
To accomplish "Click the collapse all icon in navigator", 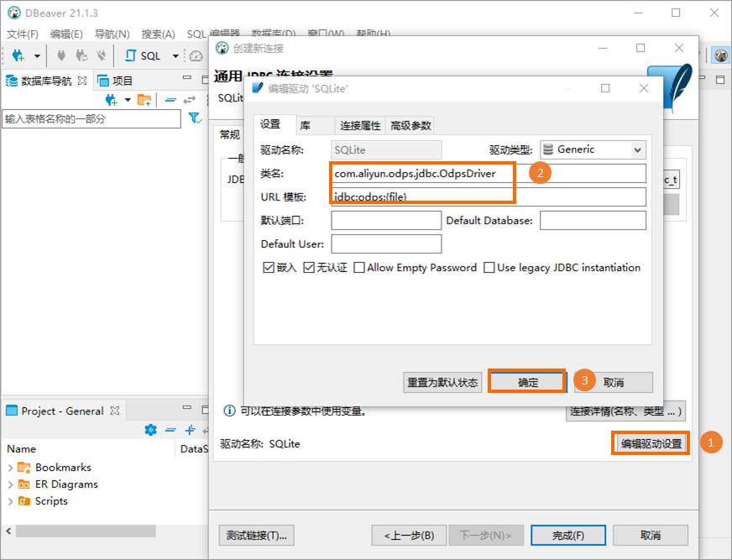I will (171, 97).
